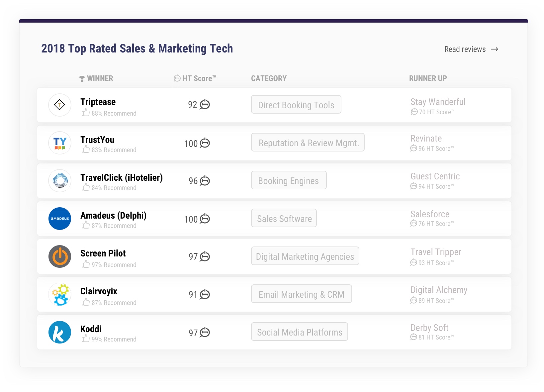Screen dimensions: 544x392
Task: Click the 94 HT Score text
Action: 436,187
